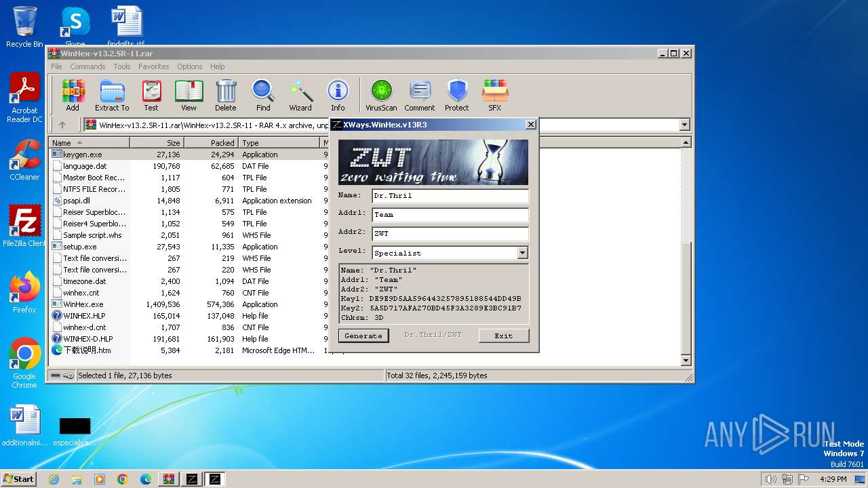Select Acrobat Reader DC desktop icon
The image size is (868, 488).
(24, 98)
